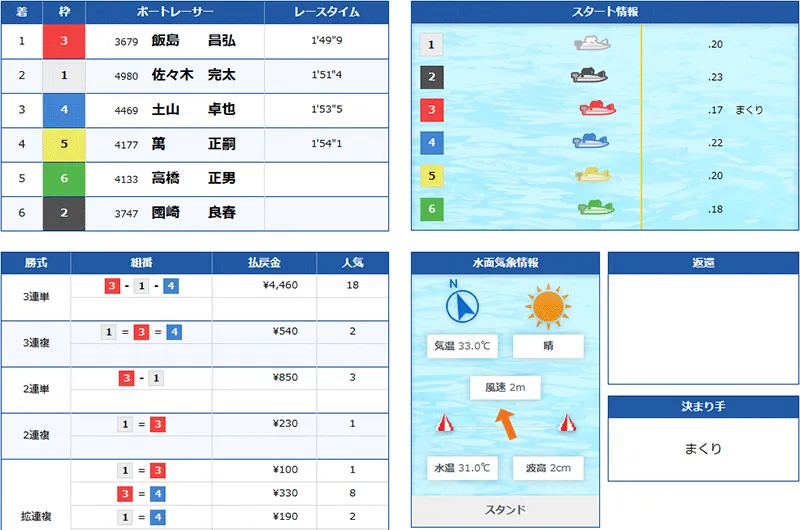Click the 波高 2cm box
Viewport: 800px width, 530px height.
point(548,468)
